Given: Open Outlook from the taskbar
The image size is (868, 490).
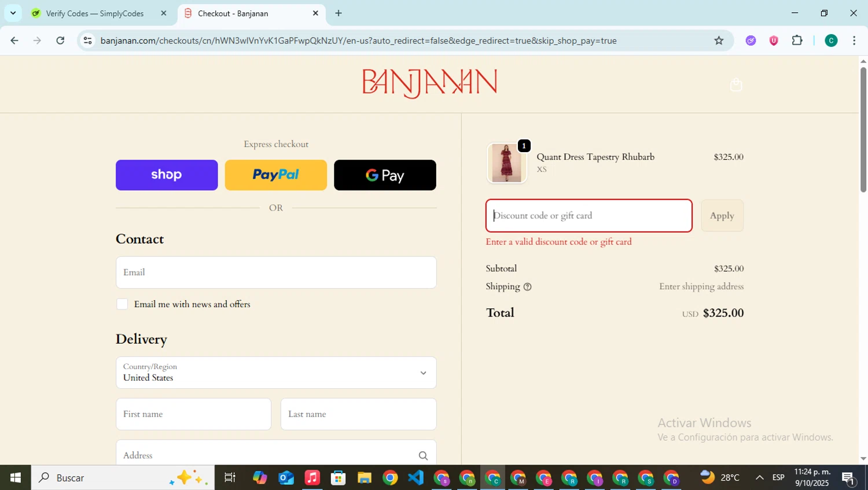Looking at the screenshot, I should click(x=286, y=478).
